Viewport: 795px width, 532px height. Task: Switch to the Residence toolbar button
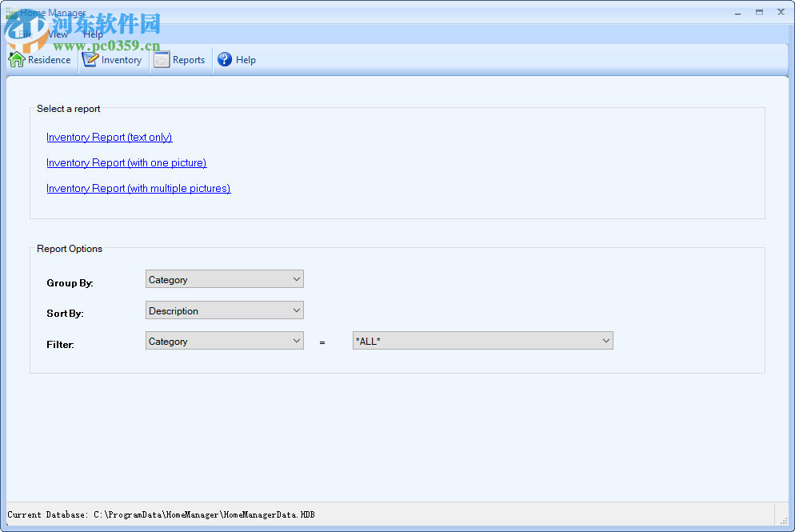pos(40,59)
